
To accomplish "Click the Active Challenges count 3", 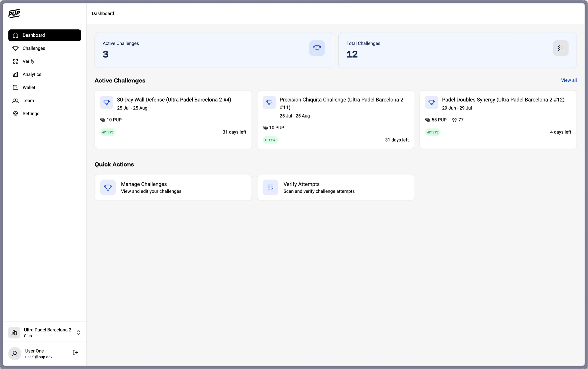I will (106, 54).
